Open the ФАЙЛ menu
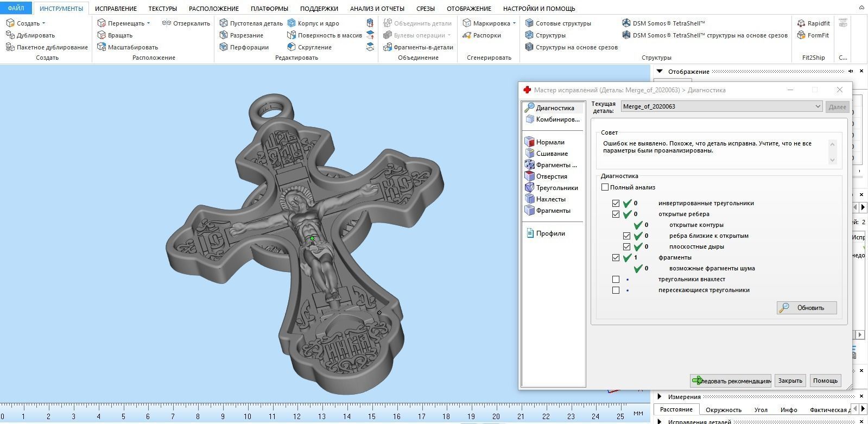The width and height of the screenshot is (868, 424). click(16, 8)
